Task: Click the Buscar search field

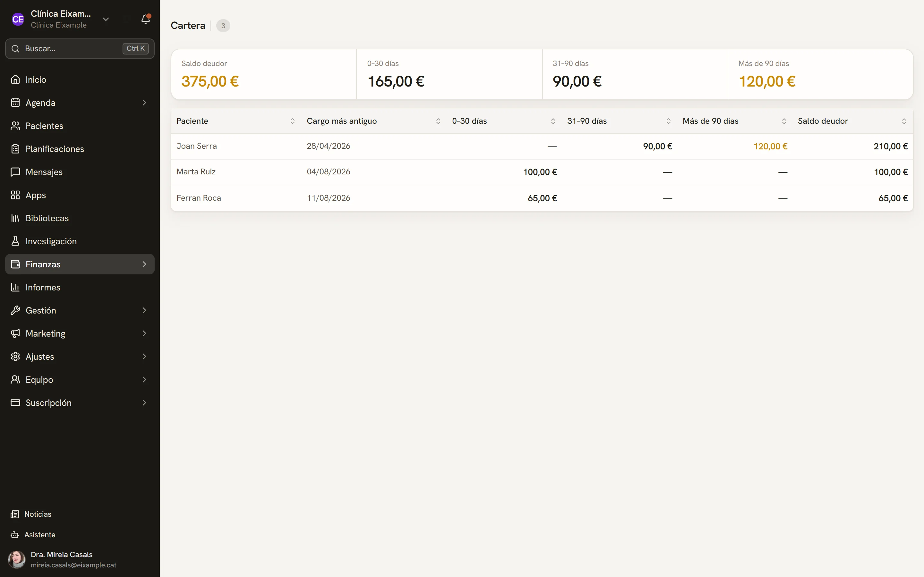Action: tap(80, 48)
